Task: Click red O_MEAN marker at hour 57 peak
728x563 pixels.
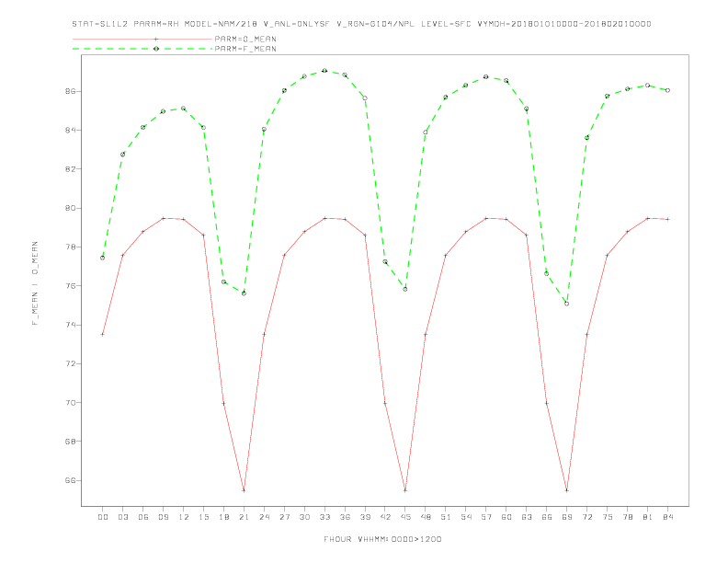Action: (486, 218)
